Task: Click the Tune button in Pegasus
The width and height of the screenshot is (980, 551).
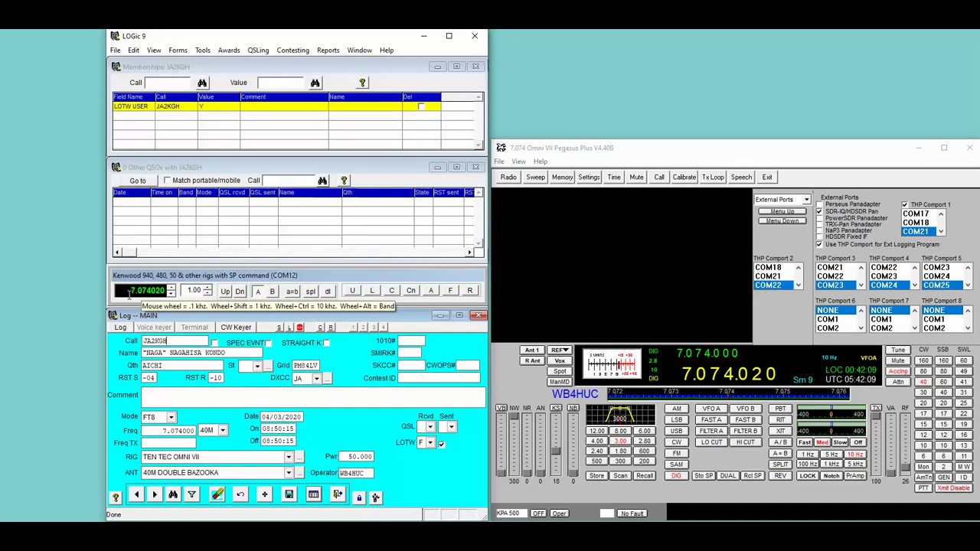Action: pos(898,350)
